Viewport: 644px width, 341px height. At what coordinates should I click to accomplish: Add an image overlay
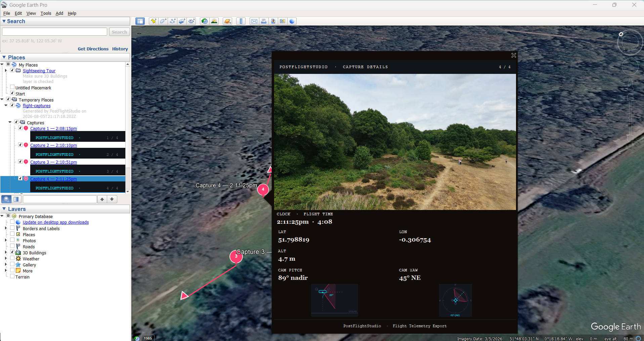click(x=182, y=21)
